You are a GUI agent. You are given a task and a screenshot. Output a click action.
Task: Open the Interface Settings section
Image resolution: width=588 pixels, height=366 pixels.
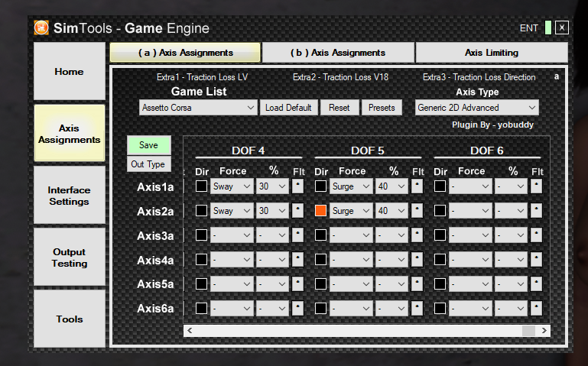coord(70,196)
